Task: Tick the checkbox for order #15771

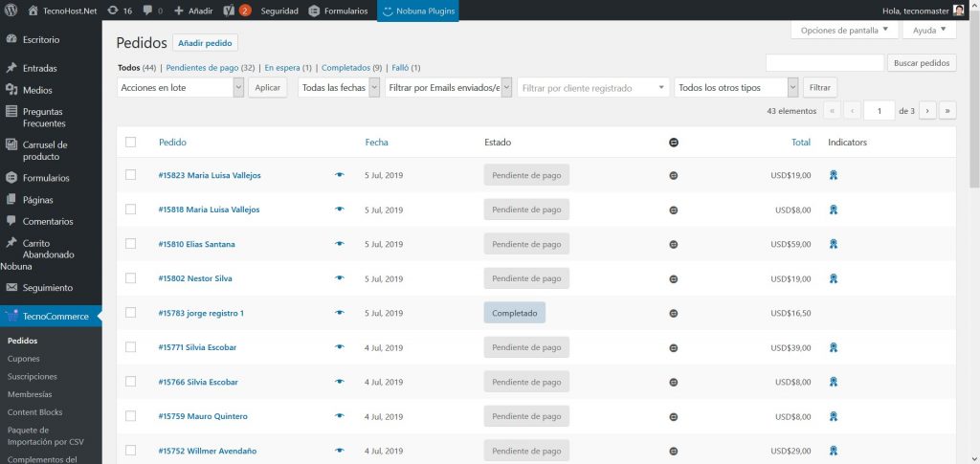Action: click(131, 347)
